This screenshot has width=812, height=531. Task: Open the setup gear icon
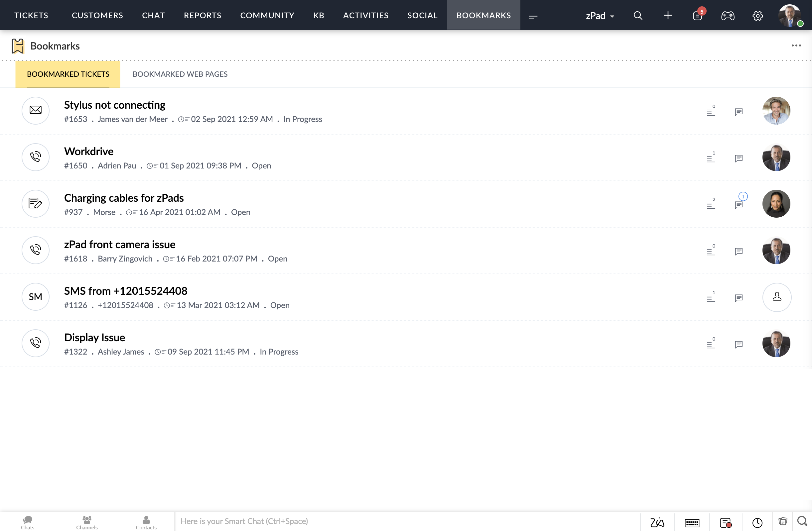pyautogui.click(x=757, y=16)
